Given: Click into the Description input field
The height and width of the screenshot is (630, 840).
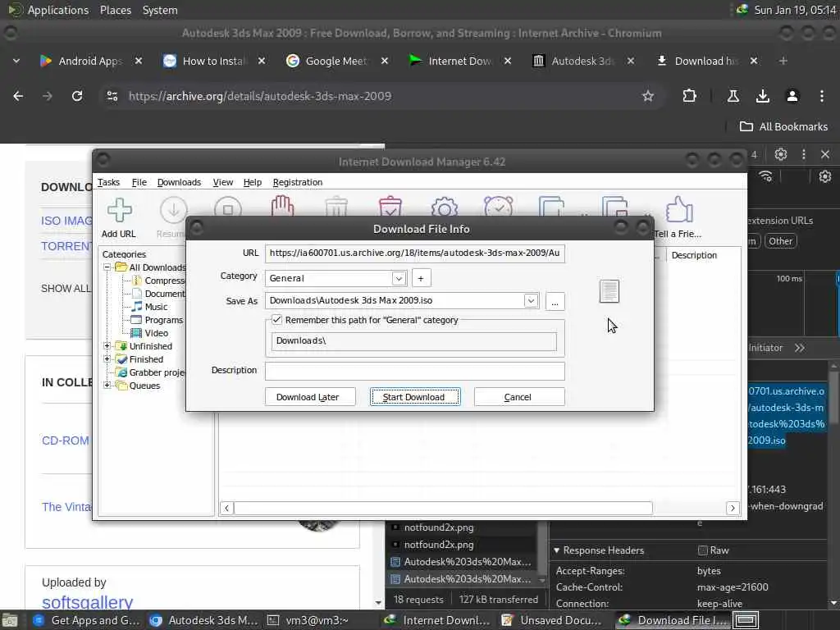Looking at the screenshot, I should (x=414, y=371).
